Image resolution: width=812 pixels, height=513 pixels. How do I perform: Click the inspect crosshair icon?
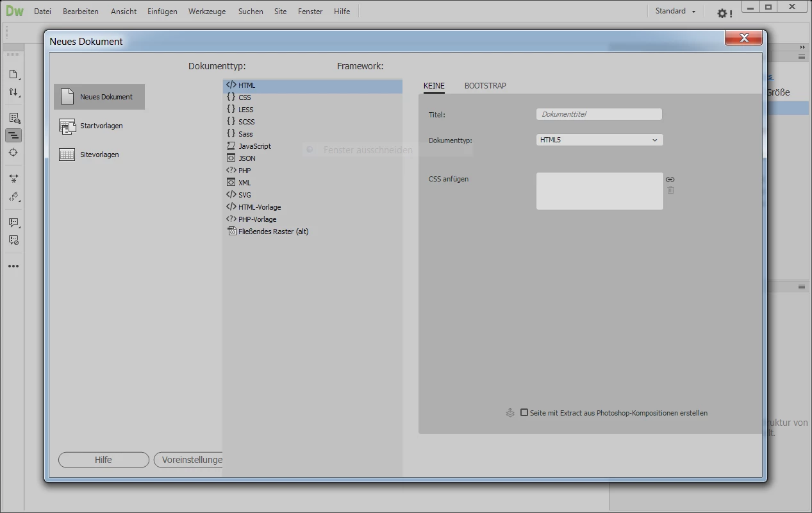(x=13, y=153)
